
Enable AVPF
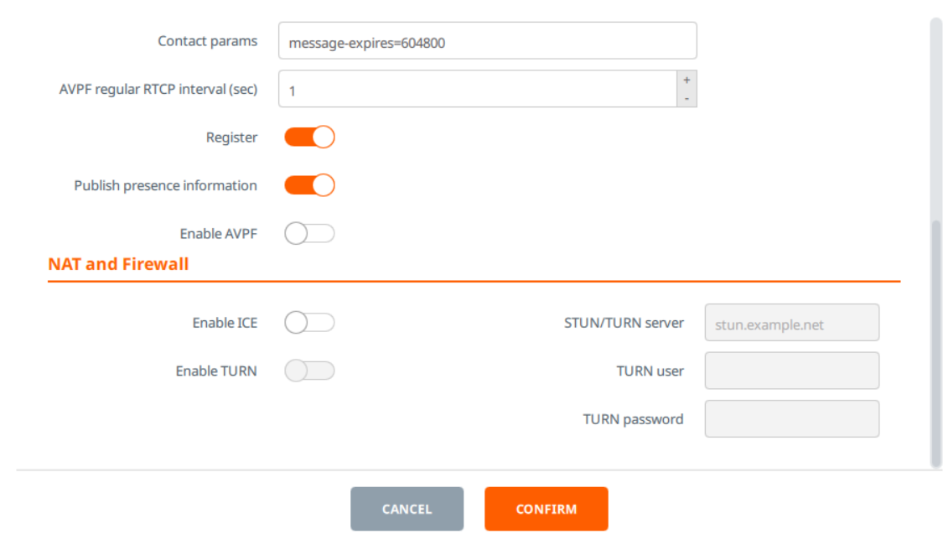click(x=310, y=233)
